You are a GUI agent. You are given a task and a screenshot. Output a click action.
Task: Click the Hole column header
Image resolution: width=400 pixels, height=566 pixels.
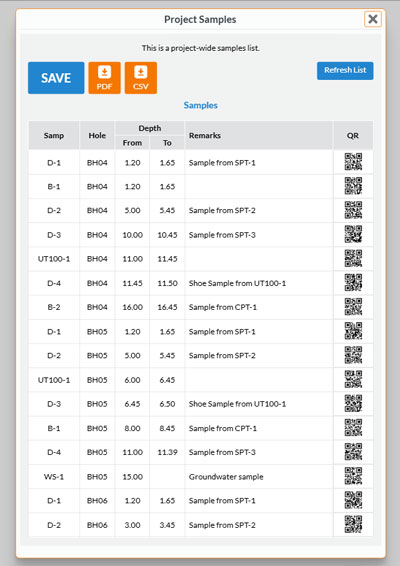pos(97,135)
